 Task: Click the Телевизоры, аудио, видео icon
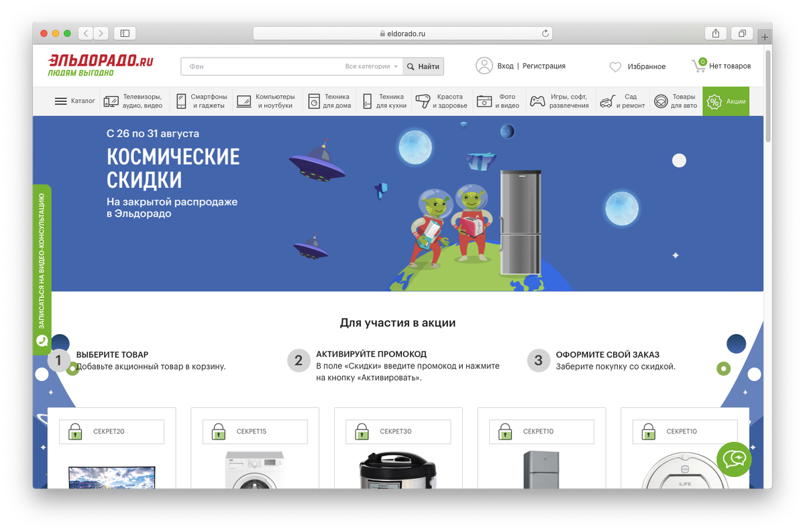tap(111, 101)
